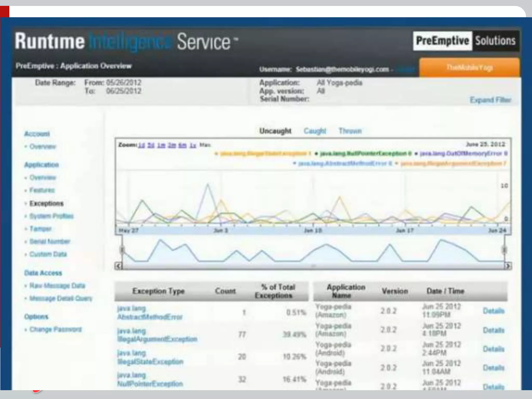Open Change Password option
This screenshot has width=532, height=399.
point(56,329)
